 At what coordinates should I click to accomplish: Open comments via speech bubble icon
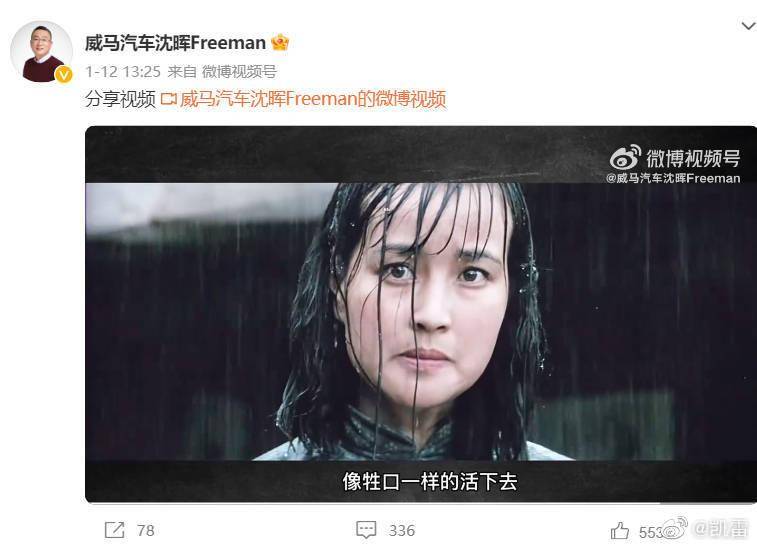point(366,530)
